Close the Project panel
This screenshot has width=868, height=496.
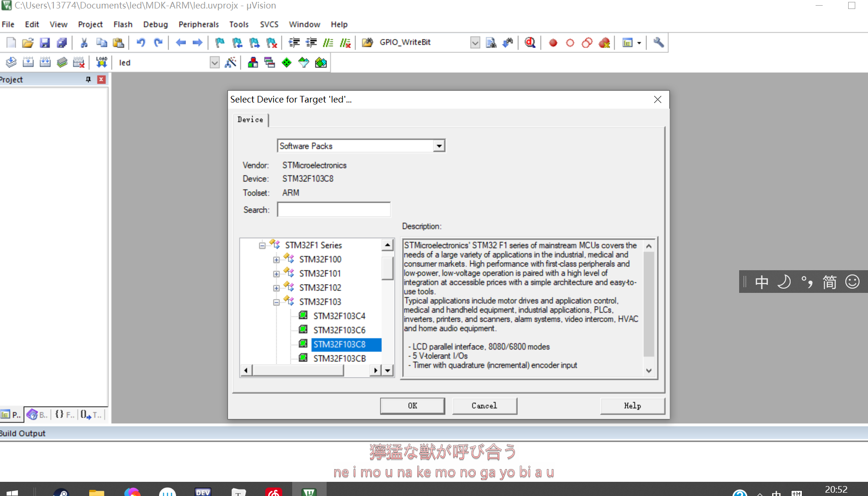[101, 79]
